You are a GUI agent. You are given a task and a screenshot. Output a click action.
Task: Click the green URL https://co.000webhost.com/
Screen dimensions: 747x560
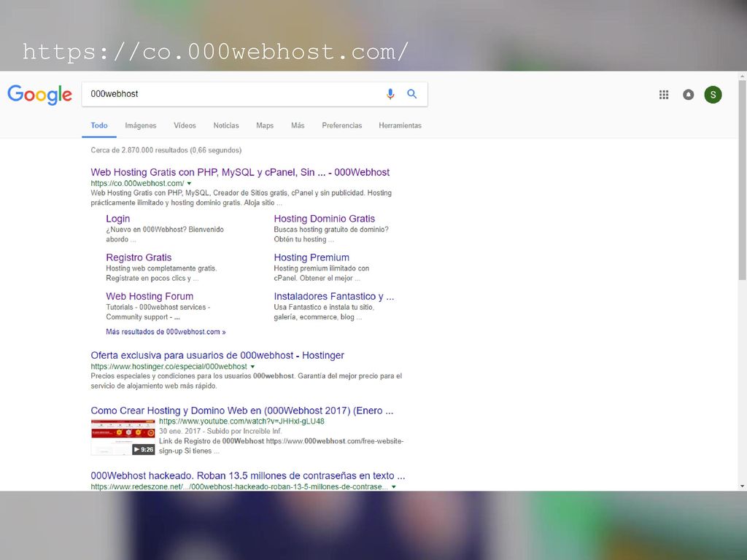(137, 183)
